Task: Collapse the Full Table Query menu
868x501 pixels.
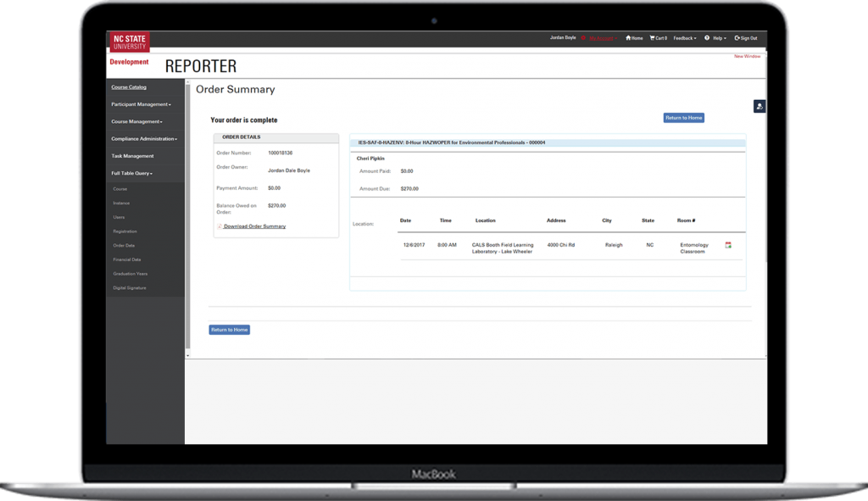Action: [131, 174]
